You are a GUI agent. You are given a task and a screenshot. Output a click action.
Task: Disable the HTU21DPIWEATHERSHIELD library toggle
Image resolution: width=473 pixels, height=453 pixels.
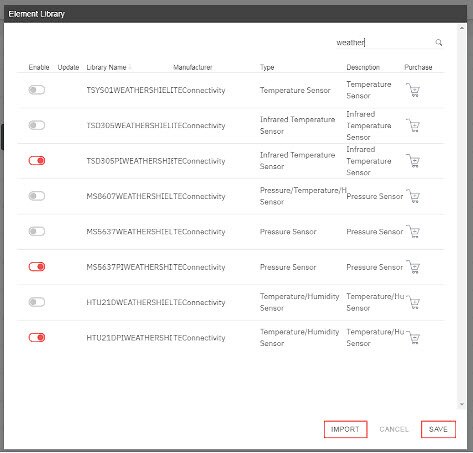37,337
